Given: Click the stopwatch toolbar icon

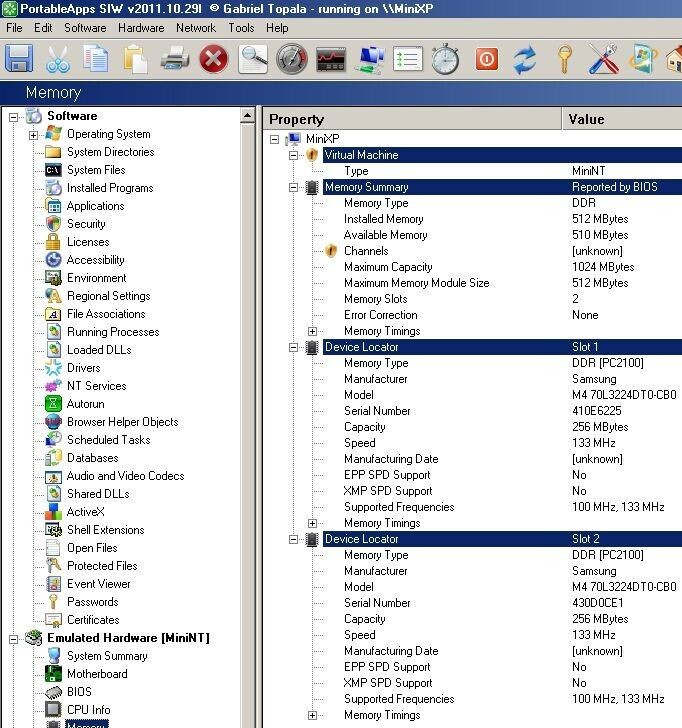Looking at the screenshot, I should pyautogui.click(x=445, y=59).
